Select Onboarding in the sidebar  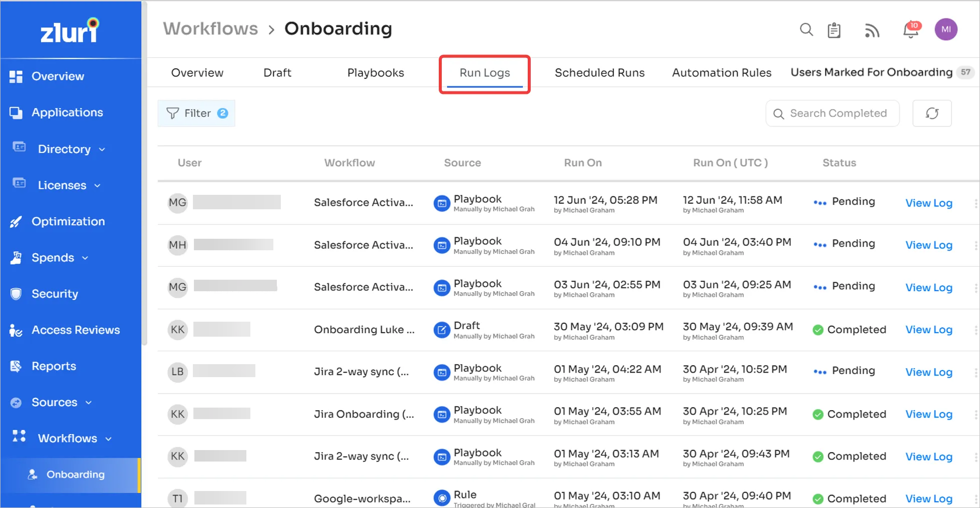coord(70,475)
